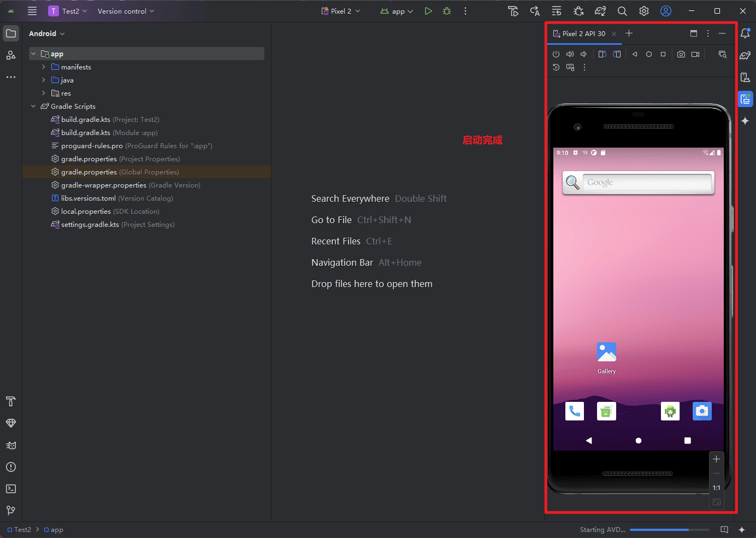The width and height of the screenshot is (756, 538).
Task: Toggle the Terminal tool window
Action: tap(11, 489)
